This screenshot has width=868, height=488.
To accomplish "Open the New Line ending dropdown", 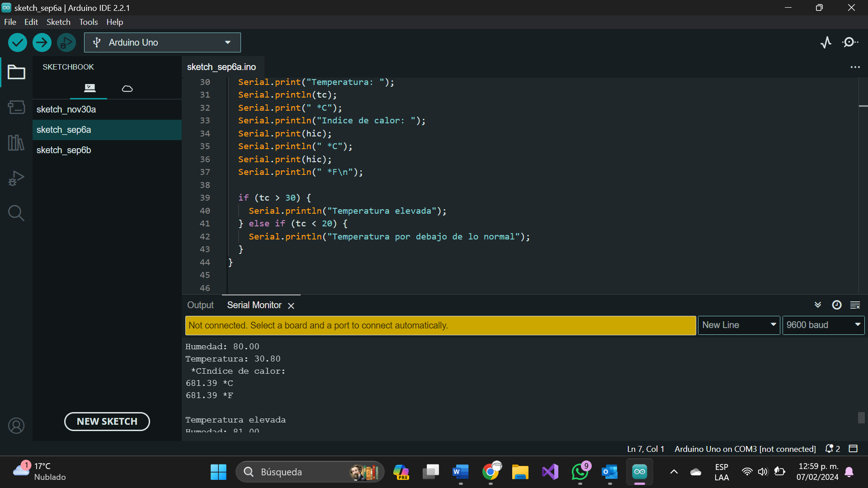I will point(739,325).
